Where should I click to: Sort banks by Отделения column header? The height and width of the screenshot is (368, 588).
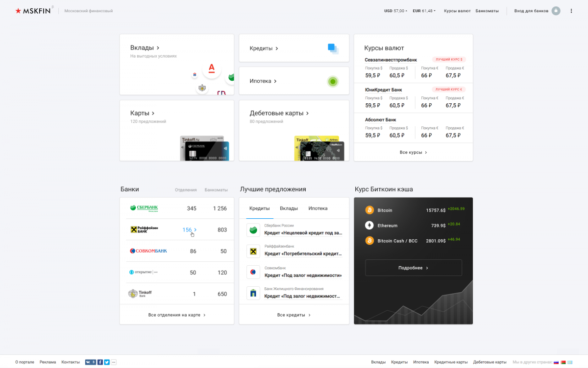click(x=186, y=190)
